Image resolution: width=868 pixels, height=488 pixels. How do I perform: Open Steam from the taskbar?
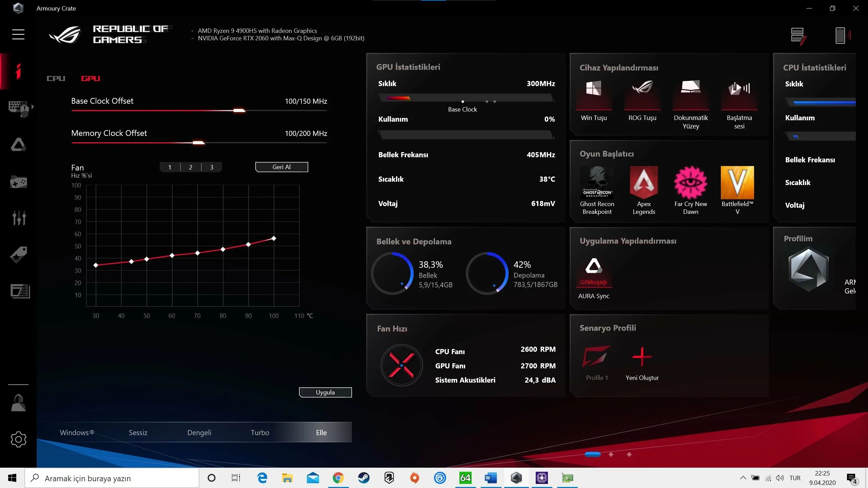364,478
